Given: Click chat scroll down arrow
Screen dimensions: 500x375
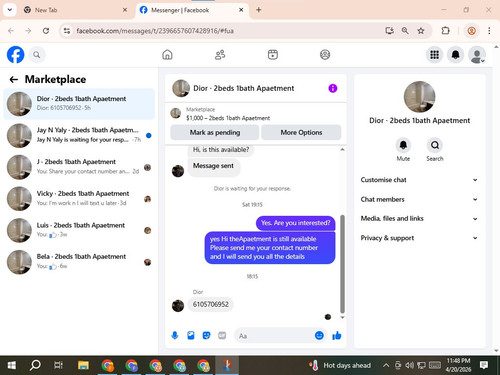Looking at the screenshot, I should pyautogui.click(x=342, y=318).
